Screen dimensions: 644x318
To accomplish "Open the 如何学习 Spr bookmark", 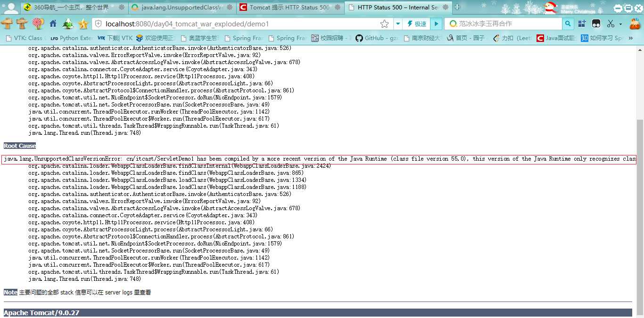I will [602, 38].
